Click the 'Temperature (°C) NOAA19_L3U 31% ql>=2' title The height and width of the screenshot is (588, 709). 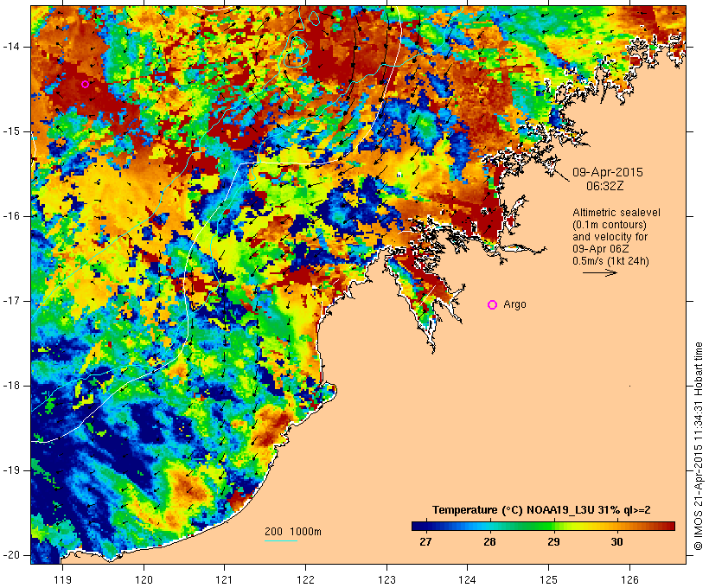541,510
